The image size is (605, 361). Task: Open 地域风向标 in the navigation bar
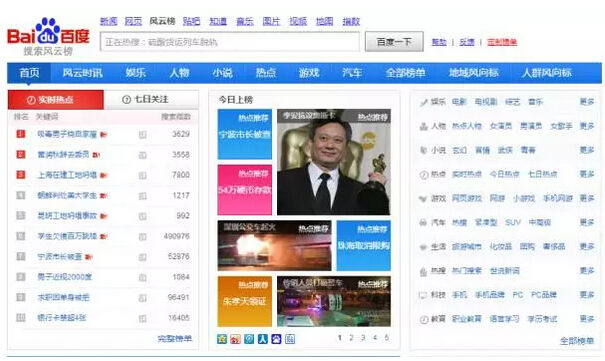[474, 73]
